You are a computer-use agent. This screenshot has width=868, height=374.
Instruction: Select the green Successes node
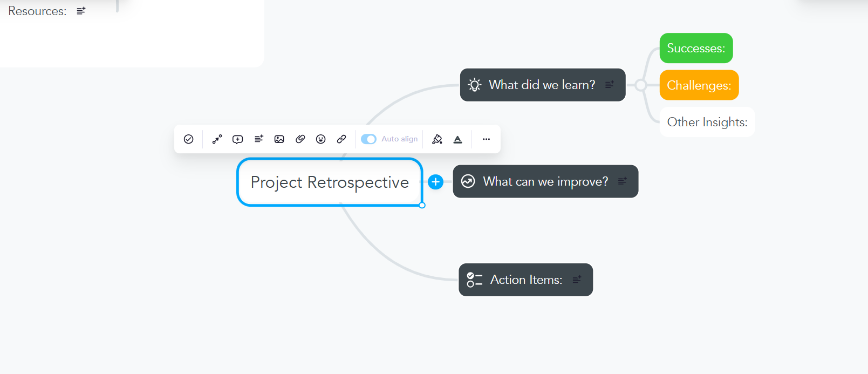695,48
